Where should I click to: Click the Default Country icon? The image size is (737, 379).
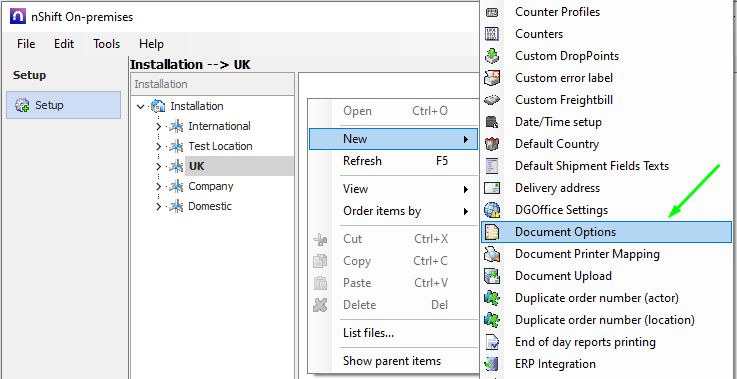[x=492, y=144]
